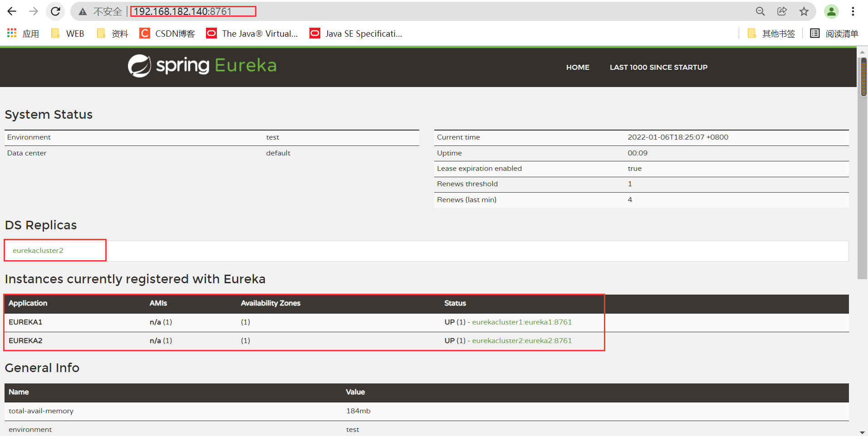Image resolution: width=868 pixels, height=436 pixels.
Task: Open the 阅读清单 reading list
Action: pyautogui.click(x=834, y=34)
